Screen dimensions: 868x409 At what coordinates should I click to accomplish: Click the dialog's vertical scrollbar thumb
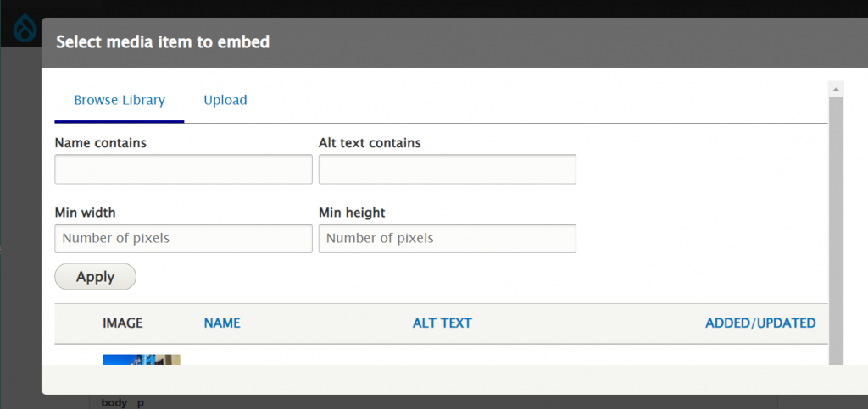coord(836,229)
